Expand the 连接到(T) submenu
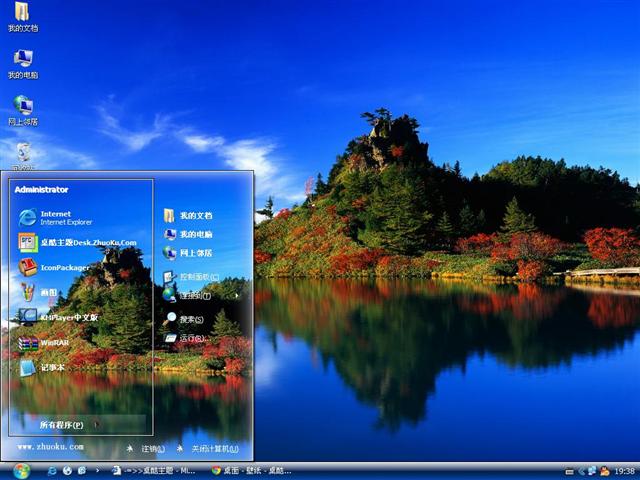This screenshot has height=480, width=640. (201, 295)
